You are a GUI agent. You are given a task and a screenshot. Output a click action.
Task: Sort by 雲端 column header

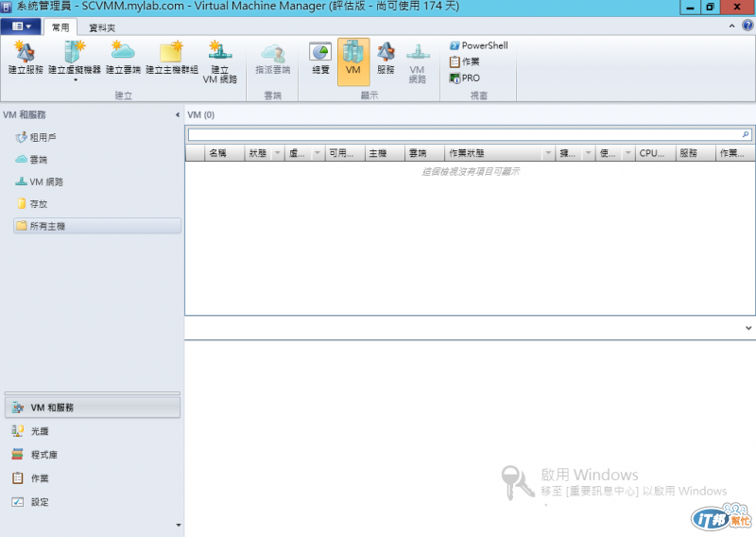(x=424, y=153)
